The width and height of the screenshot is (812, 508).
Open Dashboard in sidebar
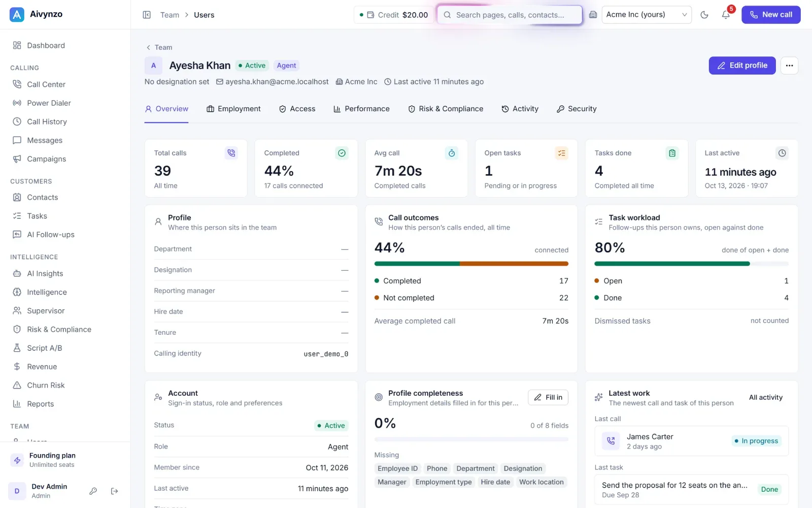[x=65, y=45]
